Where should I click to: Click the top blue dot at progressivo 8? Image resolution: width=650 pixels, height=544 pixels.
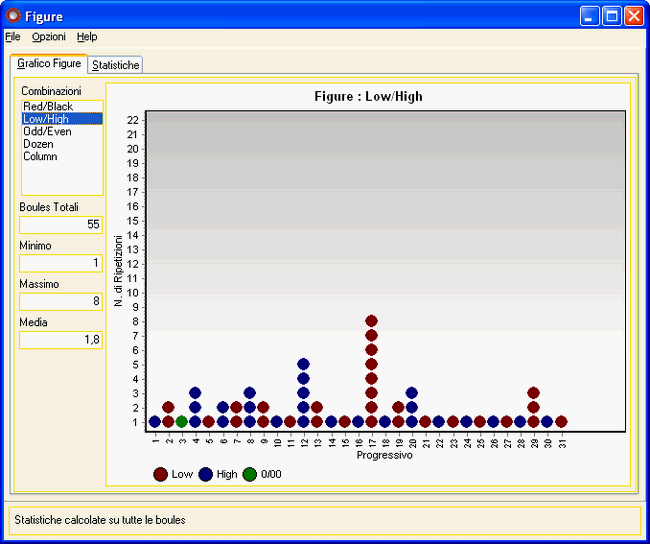(250, 393)
